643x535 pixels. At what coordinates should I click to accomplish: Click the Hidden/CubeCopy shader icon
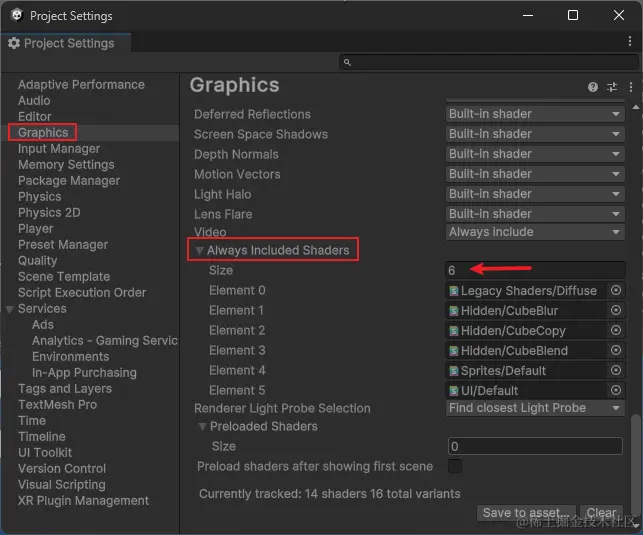coord(454,331)
